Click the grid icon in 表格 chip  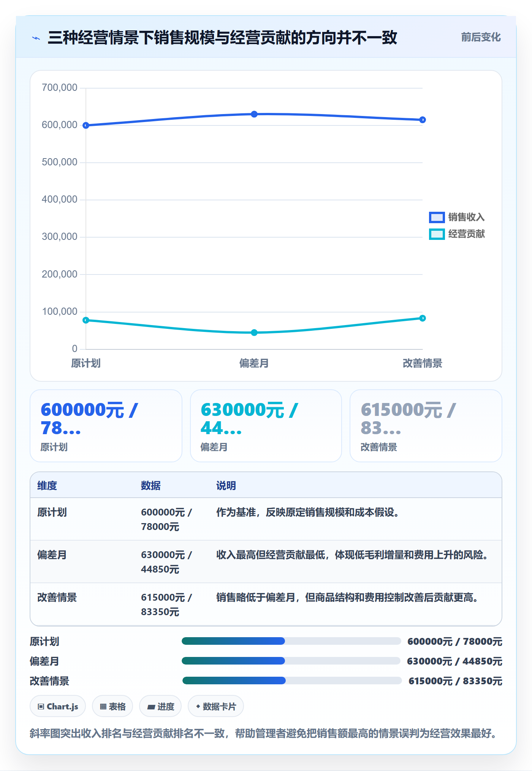[103, 707]
